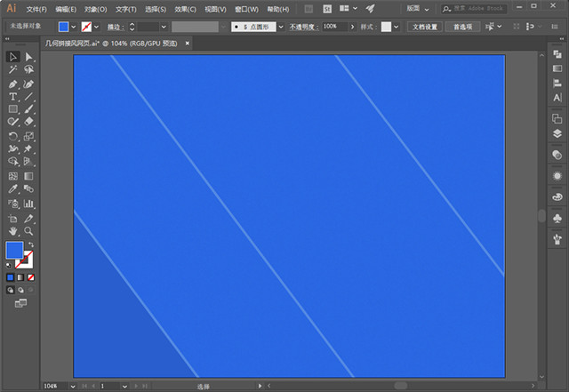This screenshot has height=392, width=569.
Task: Select the Rectangle shape tool
Action: coord(13,109)
